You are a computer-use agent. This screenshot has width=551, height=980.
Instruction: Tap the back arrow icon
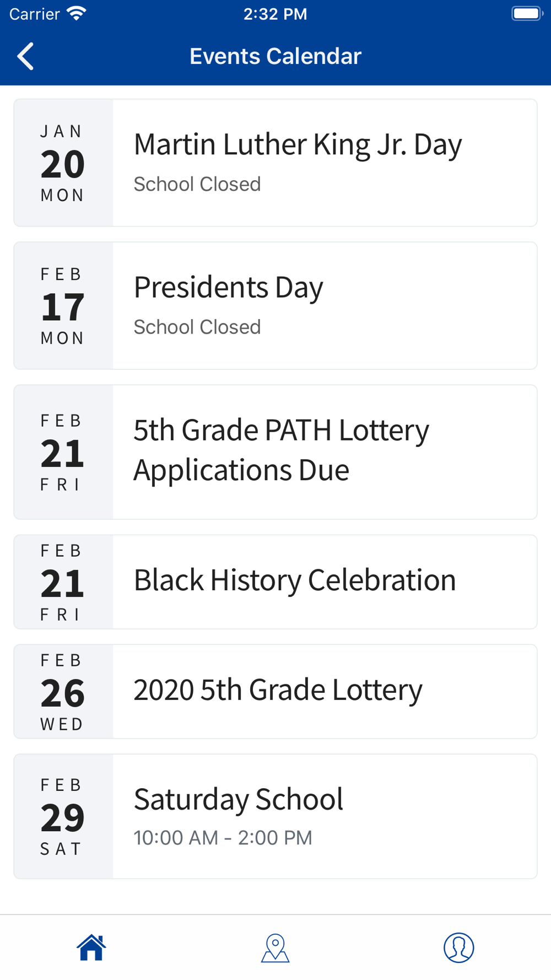[26, 56]
